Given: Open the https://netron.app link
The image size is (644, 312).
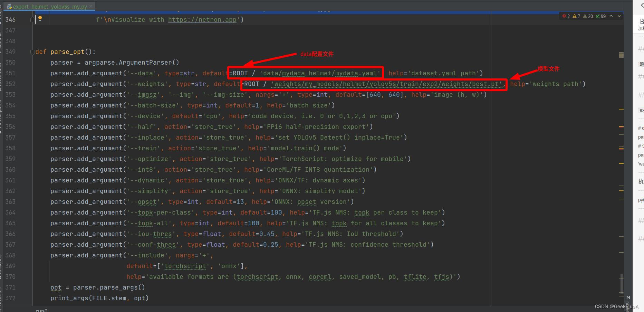Looking at the screenshot, I should (202, 20).
